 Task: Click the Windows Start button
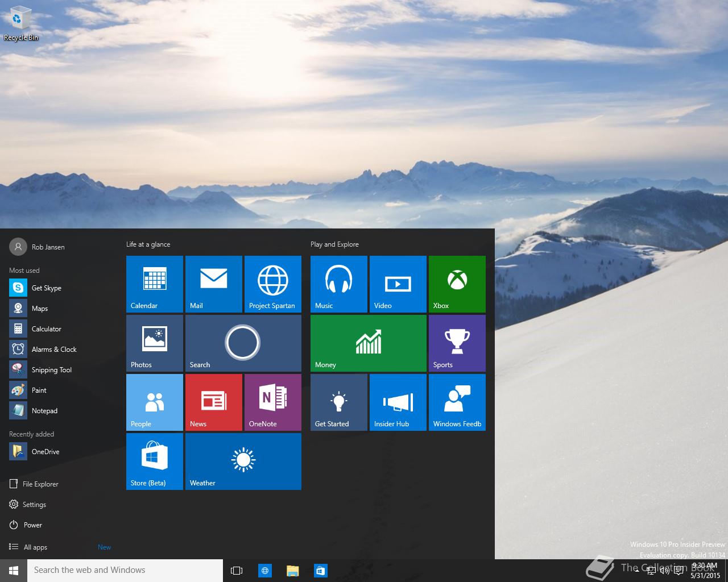tap(14, 571)
